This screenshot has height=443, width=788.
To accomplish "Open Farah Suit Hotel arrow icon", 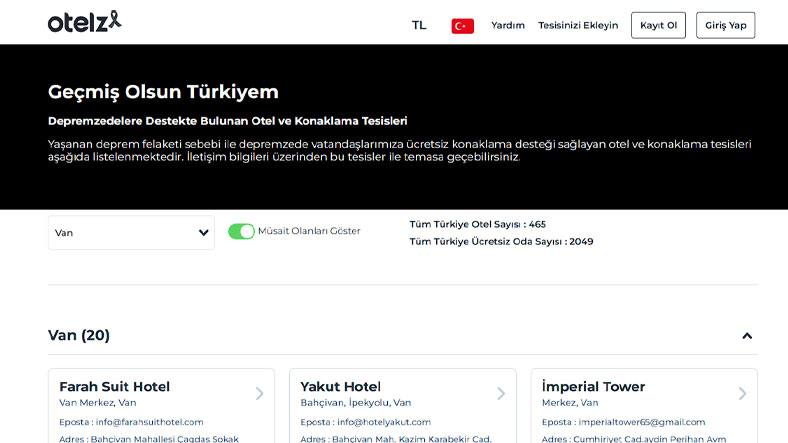I will click(x=259, y=394).
